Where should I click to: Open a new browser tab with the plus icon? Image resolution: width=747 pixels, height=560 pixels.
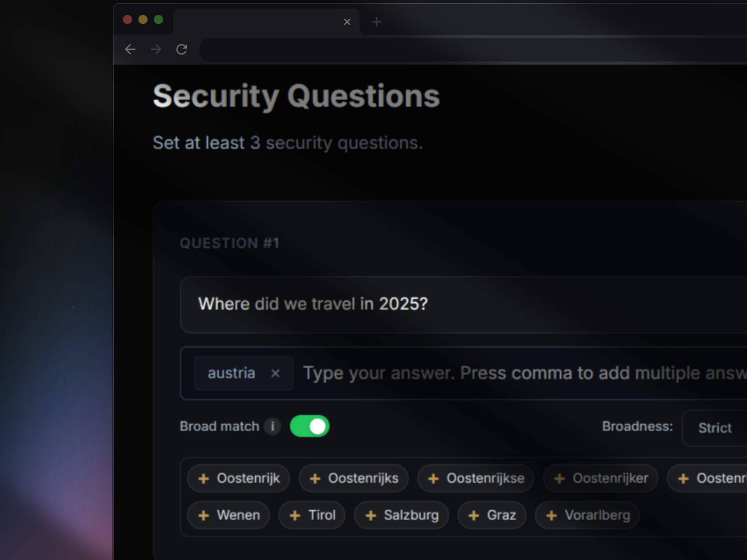375,22
